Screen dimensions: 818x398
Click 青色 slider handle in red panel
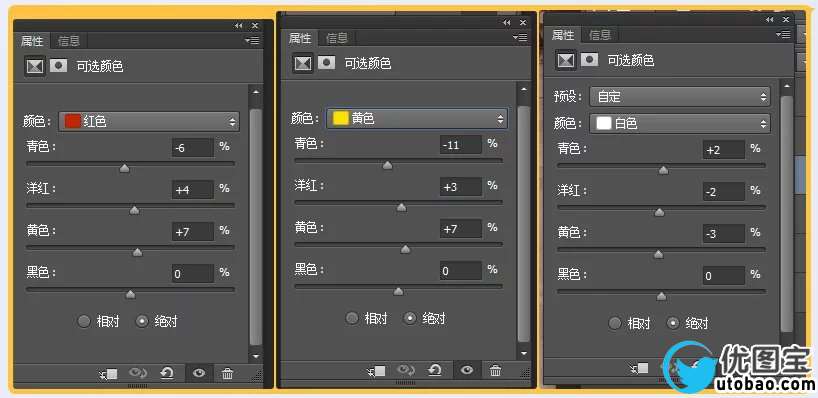click(124, 168)
